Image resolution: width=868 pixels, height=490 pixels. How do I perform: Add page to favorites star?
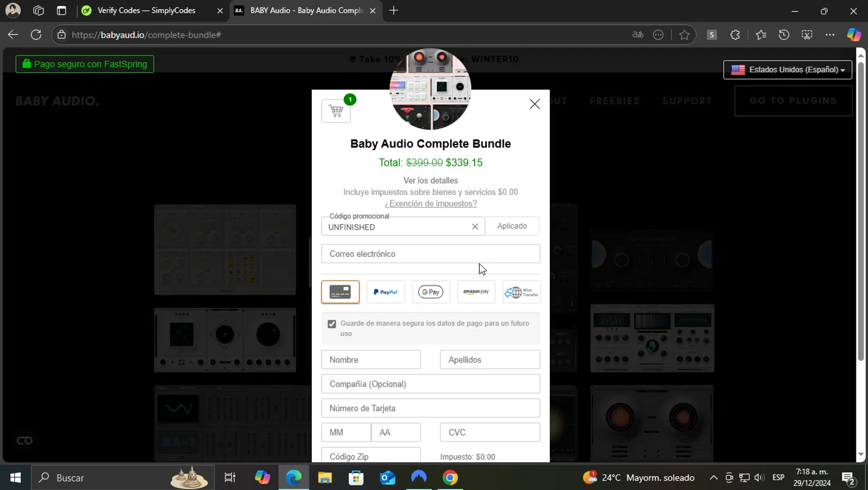click(x=685, y=35)
